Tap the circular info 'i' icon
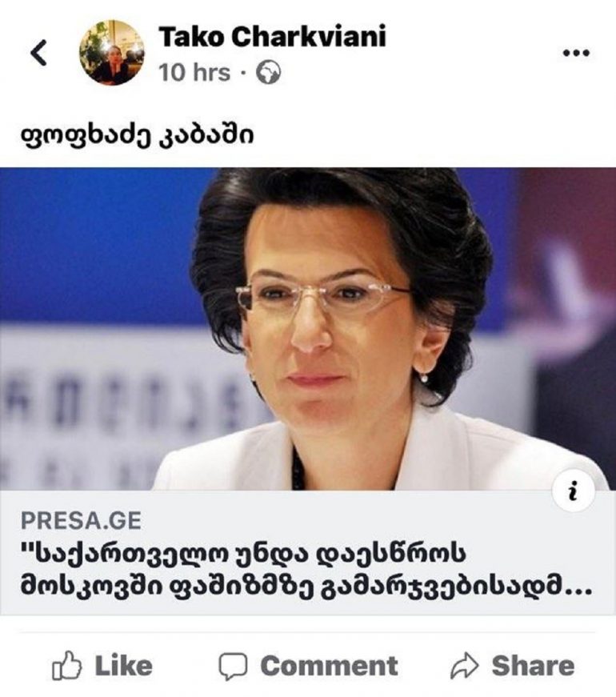 (x=573, y=491)
